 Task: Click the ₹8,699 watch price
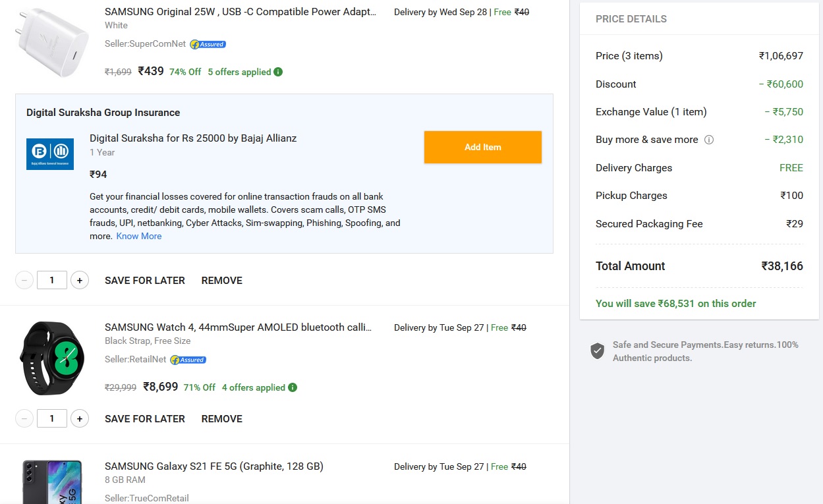(x=161, y=387)
